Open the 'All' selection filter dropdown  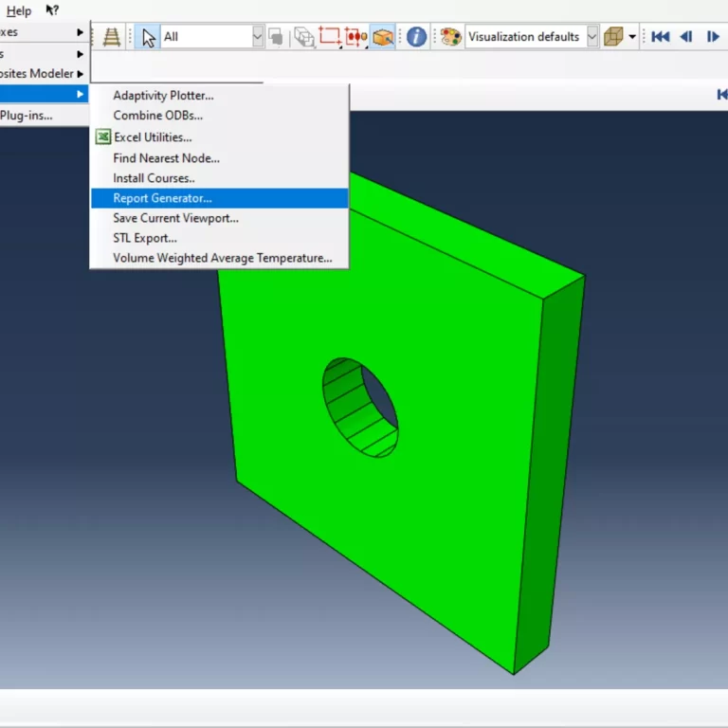point(258,37)
